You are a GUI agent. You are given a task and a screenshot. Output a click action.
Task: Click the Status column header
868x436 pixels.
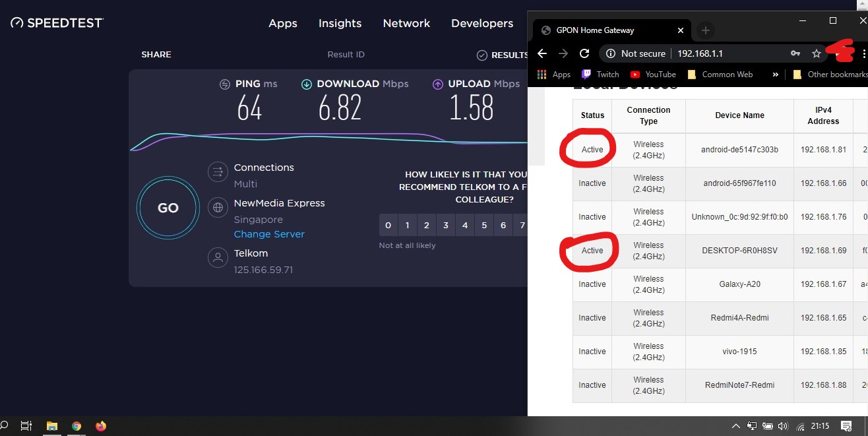coord(592,115)
